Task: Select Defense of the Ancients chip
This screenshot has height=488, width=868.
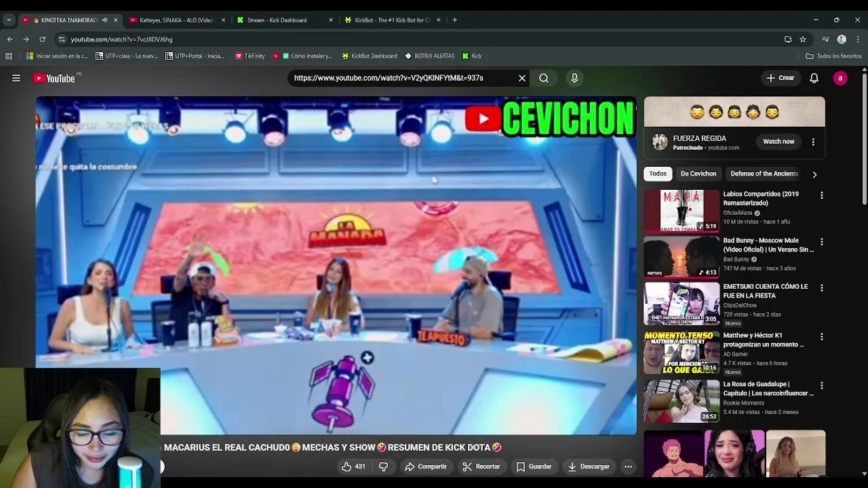Action: [764, 174]
